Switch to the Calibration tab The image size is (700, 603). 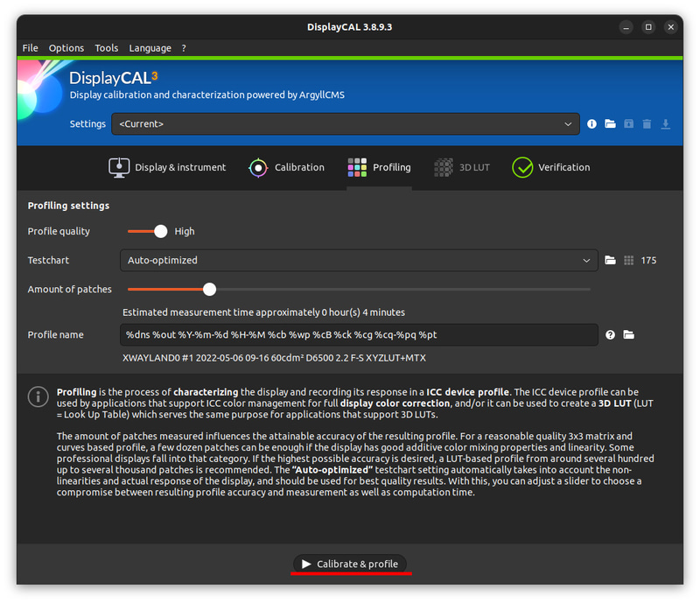[286, 167]
